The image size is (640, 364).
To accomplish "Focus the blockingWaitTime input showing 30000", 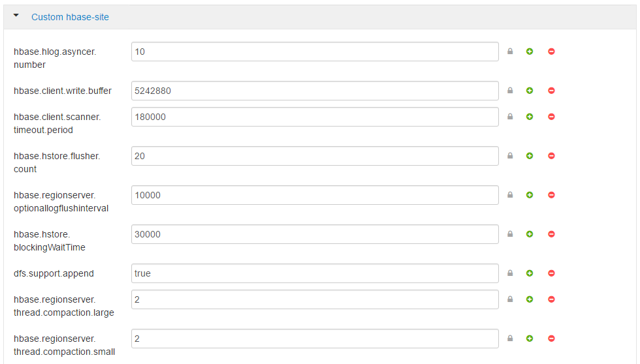I will point(315,234).
